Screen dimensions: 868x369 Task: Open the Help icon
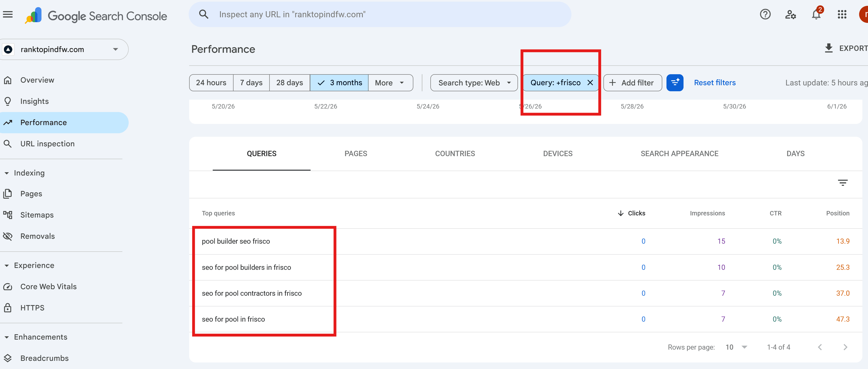(765, 14)
